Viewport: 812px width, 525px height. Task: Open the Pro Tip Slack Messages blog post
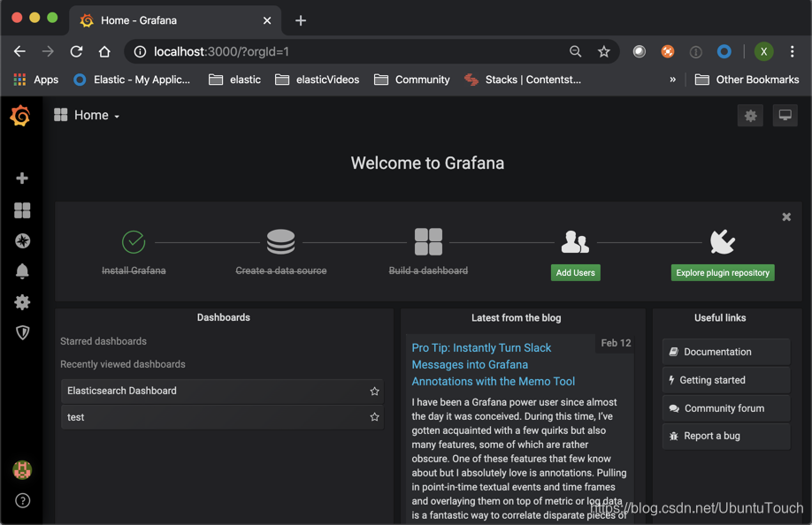[493, 365]
